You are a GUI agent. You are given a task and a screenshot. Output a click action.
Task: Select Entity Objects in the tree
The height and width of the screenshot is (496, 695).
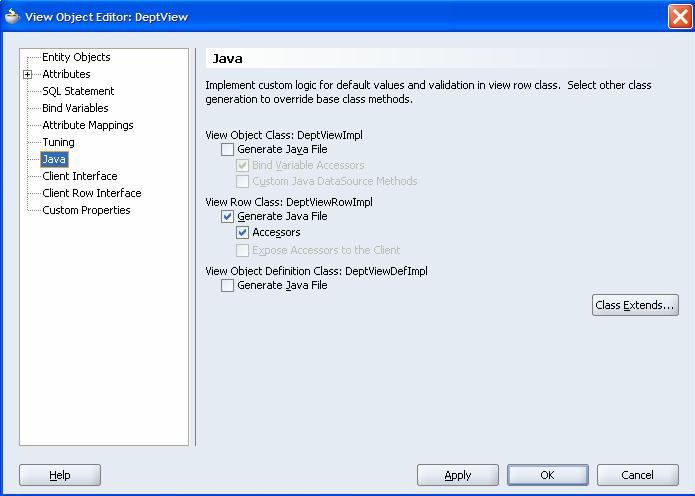click(76, 57)
